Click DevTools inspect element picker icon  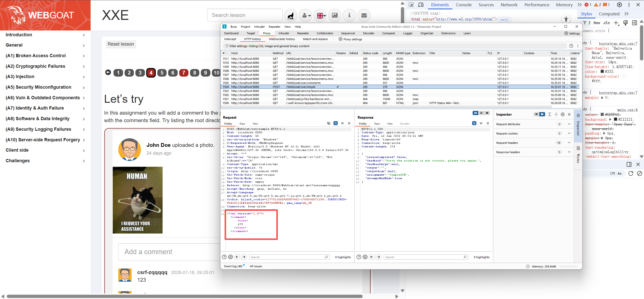pyautogui.click(x=411, y=5)
